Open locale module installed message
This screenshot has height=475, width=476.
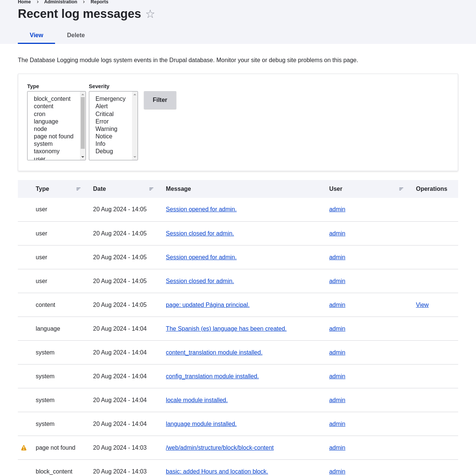coord(197,400)
